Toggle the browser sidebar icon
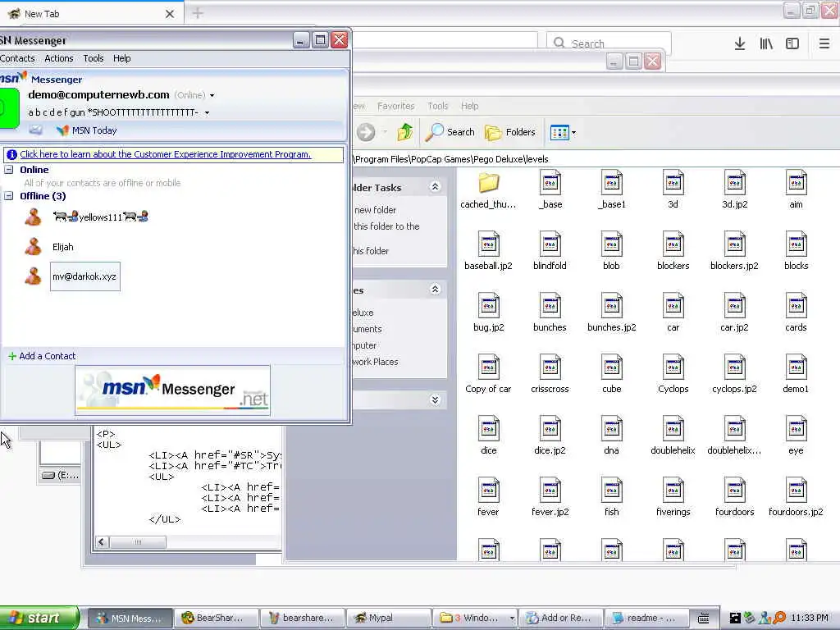The image size is (840, 630). tap(792, 43)
